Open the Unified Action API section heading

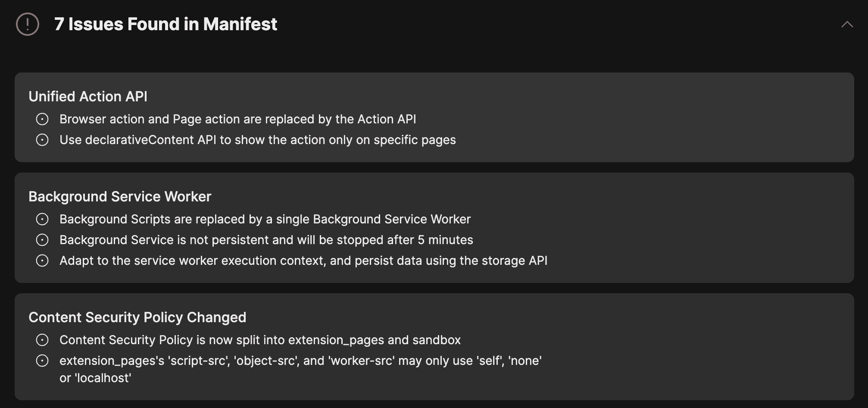88,96
